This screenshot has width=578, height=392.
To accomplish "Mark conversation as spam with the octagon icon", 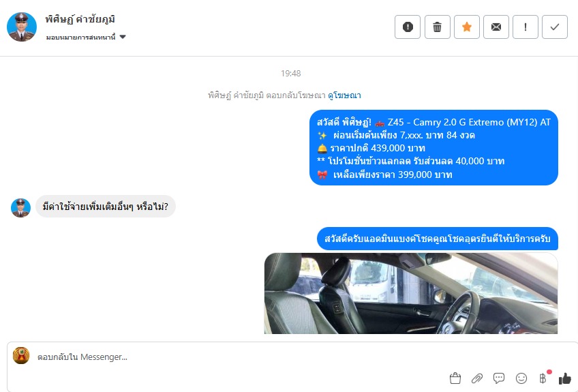I will (x=408, y=27).
